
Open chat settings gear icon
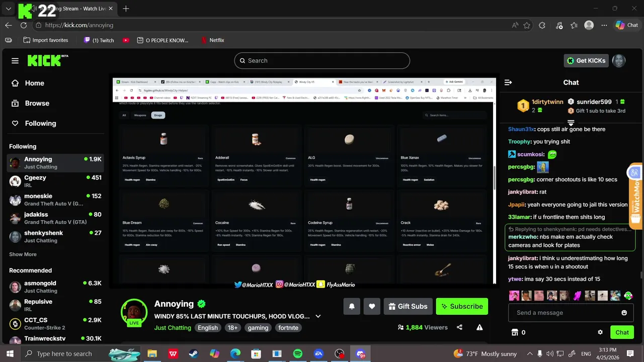pos(600,332)
